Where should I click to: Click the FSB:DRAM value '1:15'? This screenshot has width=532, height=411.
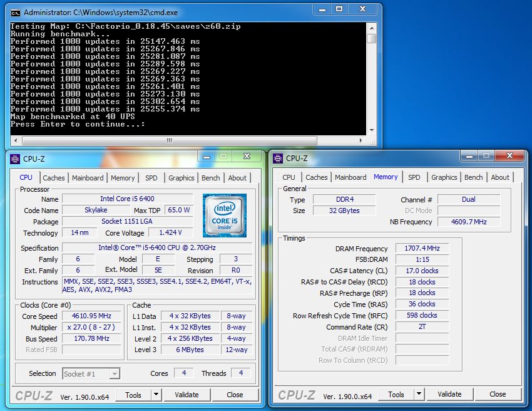coord(422,259)
